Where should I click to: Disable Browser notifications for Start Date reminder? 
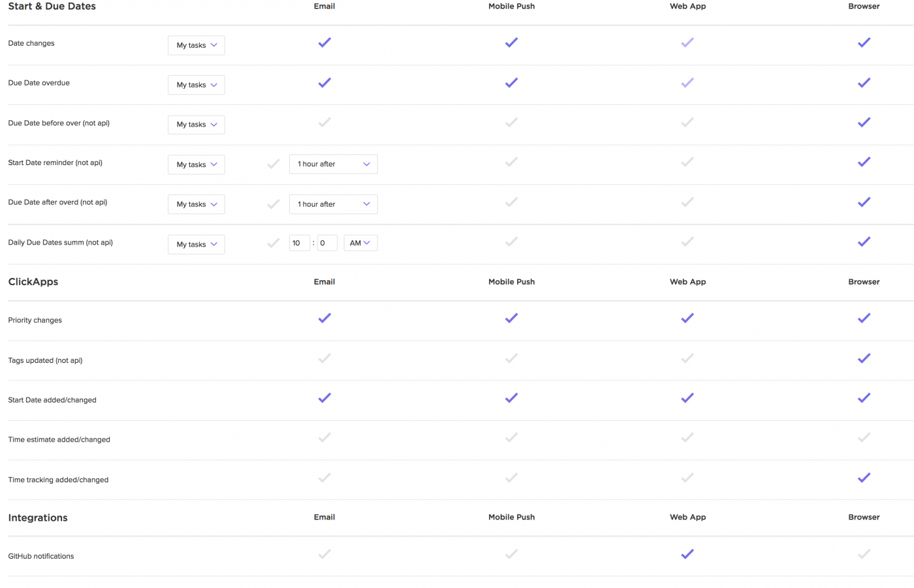[864, 162]
